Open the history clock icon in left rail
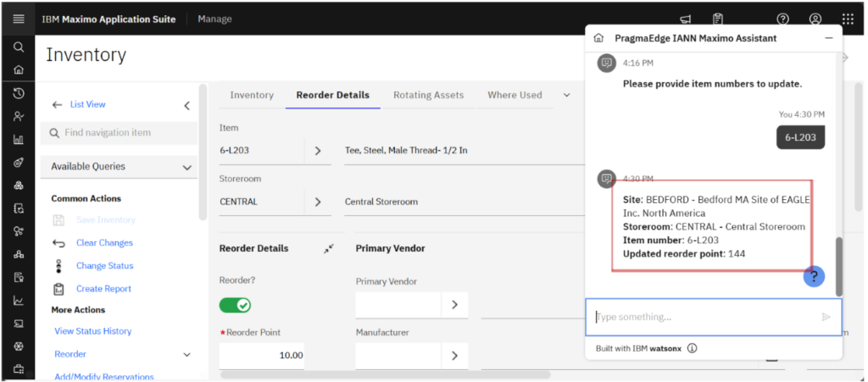This screenshot has width=868, height=382. point(19,93)
